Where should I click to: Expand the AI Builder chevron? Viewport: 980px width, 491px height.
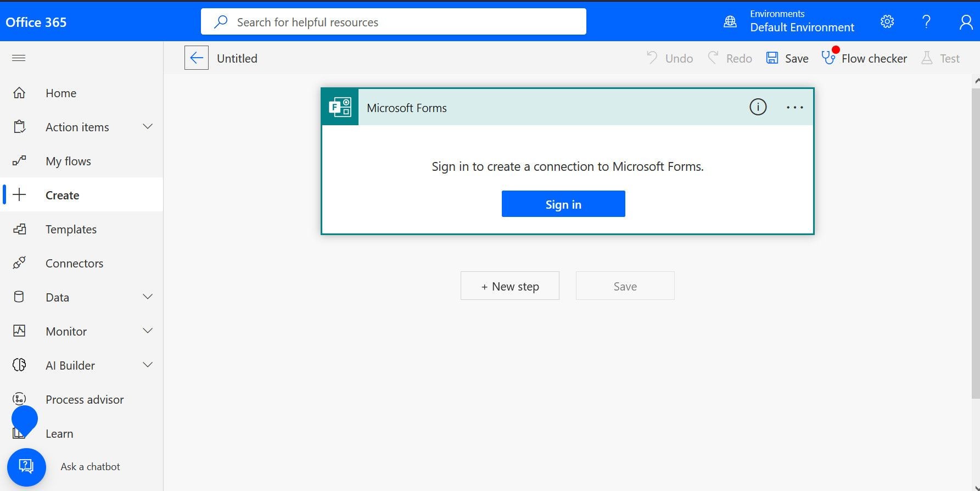[x=148, y=365]
